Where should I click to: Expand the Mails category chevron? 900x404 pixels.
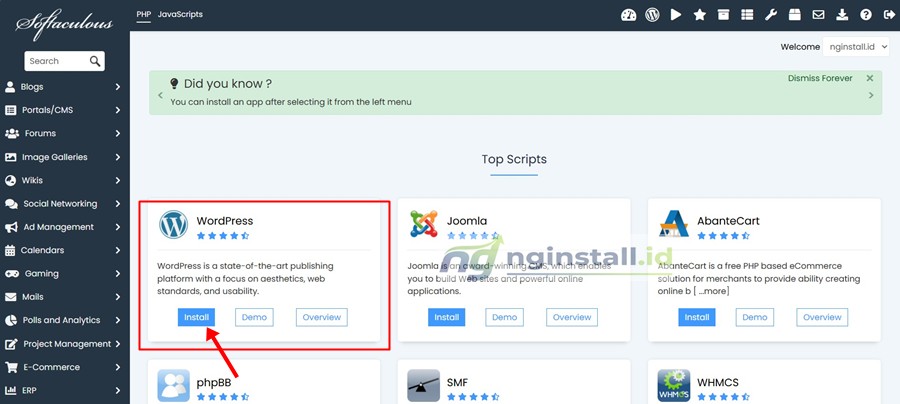(x=117, y=297)
